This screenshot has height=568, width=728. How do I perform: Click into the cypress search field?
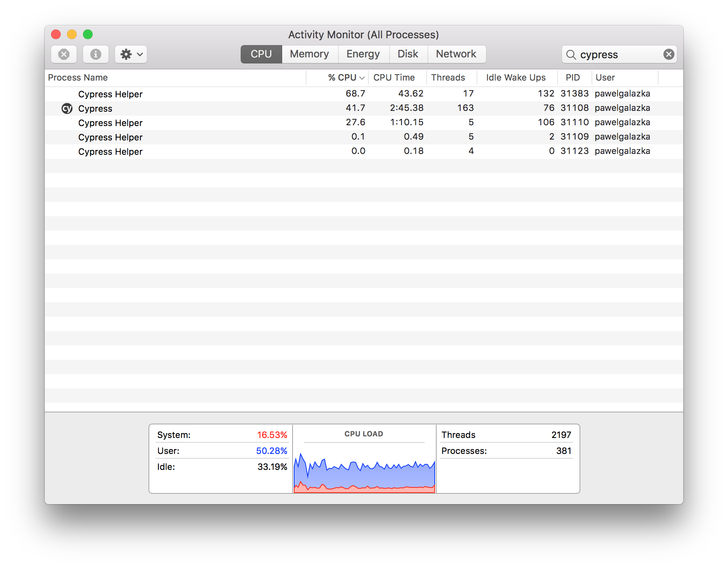click(619, 54)
